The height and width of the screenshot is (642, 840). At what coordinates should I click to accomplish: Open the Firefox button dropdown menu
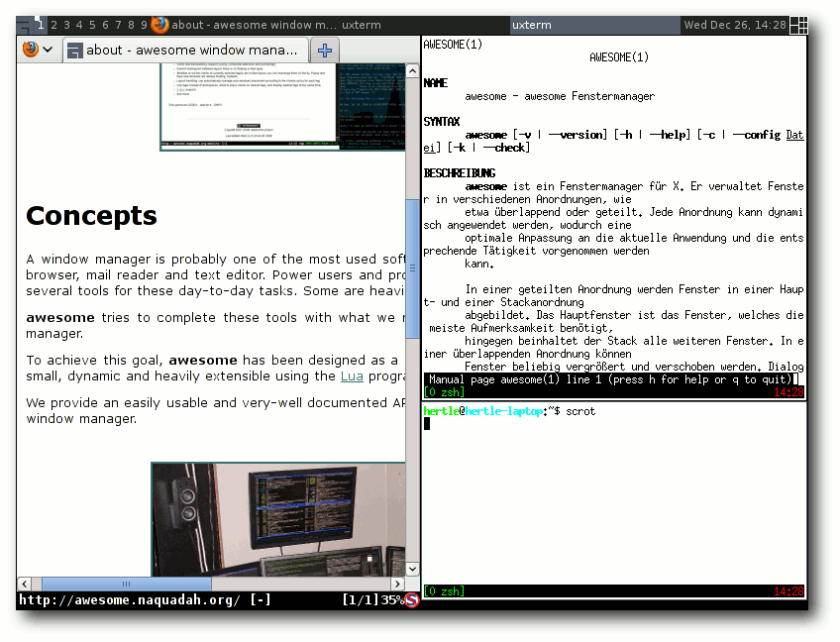tap(38, 50)
